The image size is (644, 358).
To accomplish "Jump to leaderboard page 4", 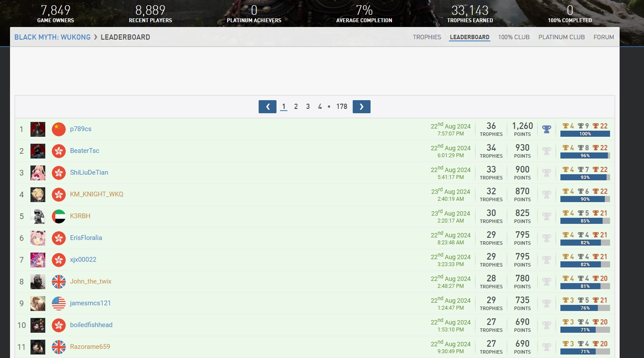I will click(320, 107).
